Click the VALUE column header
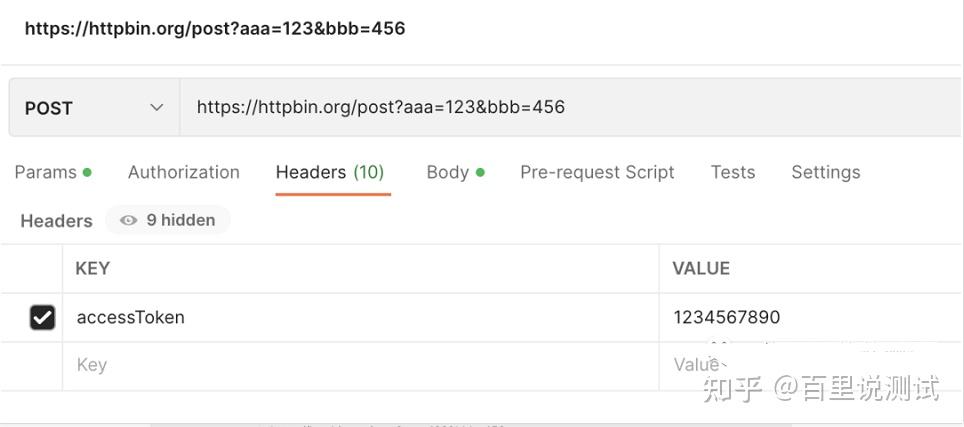Viewport: 964px width, 427px height. point(701,268)
